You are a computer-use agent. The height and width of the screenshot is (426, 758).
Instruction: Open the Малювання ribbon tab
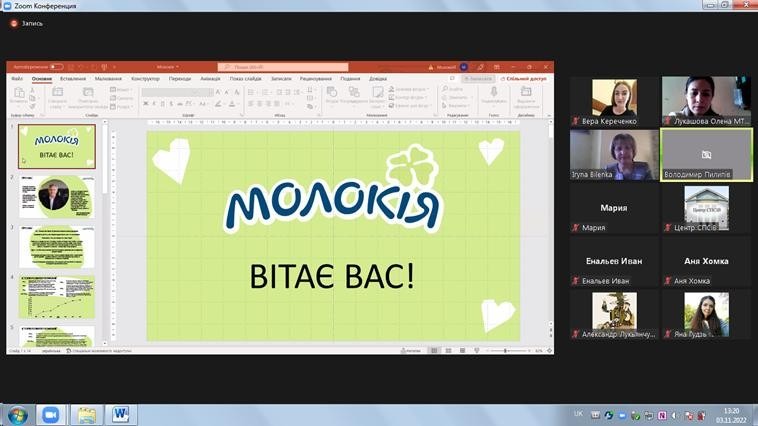108,78
